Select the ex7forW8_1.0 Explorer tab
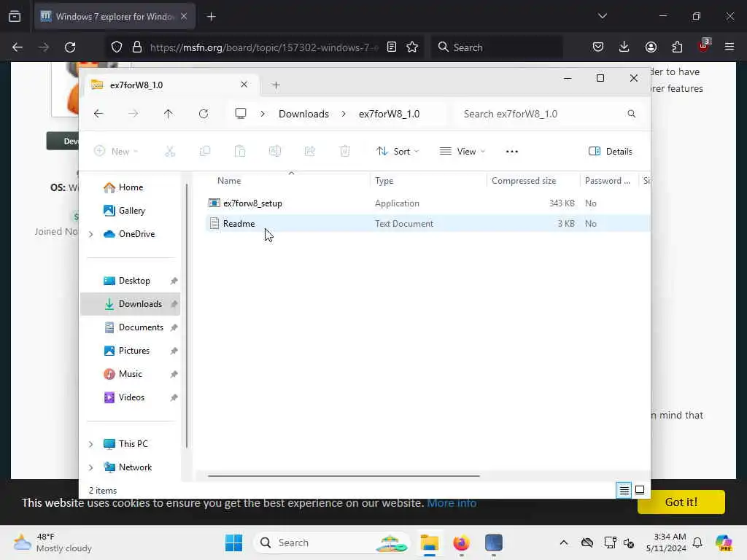 (x=171, y=85)
